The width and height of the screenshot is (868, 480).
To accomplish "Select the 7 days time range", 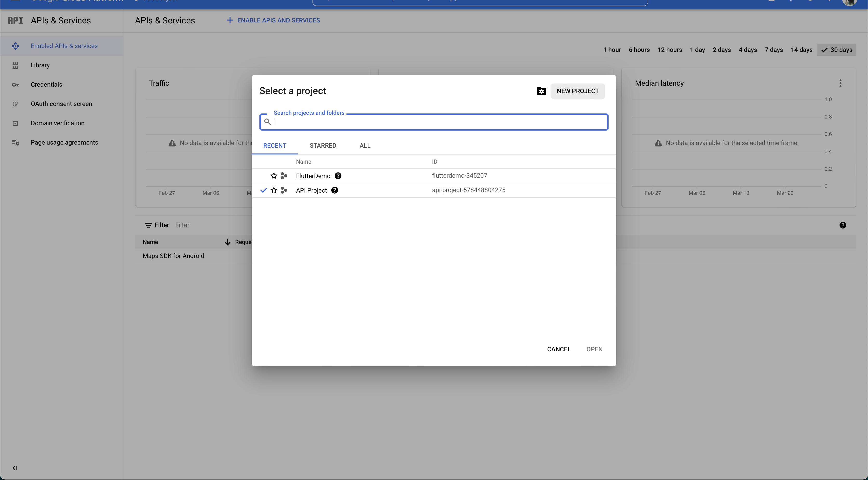I will pos(774,50).
